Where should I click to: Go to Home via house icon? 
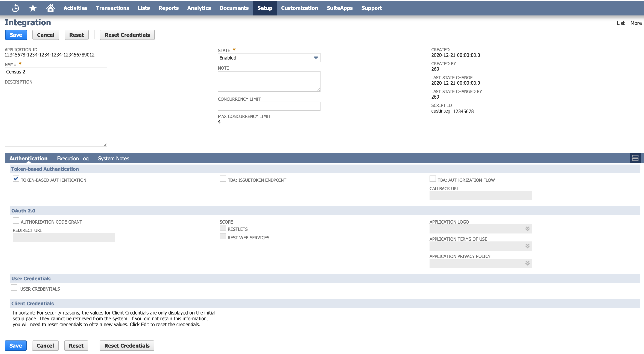pos(50,8)
